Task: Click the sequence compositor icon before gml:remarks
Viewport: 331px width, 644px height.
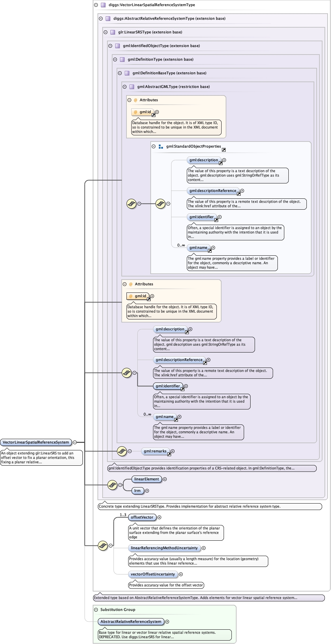Action: click(122, 451)
